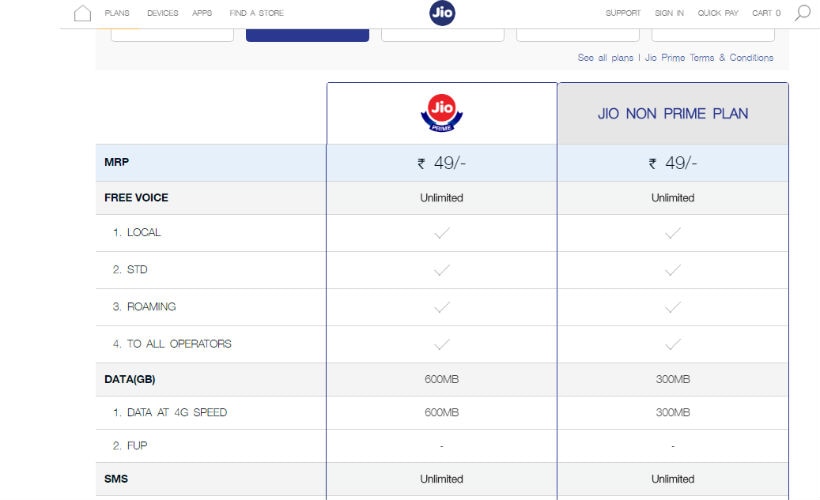Click Non Prime 4G speed 300MB value
This screenshot has width=820, height=500.
coord(673,412)
